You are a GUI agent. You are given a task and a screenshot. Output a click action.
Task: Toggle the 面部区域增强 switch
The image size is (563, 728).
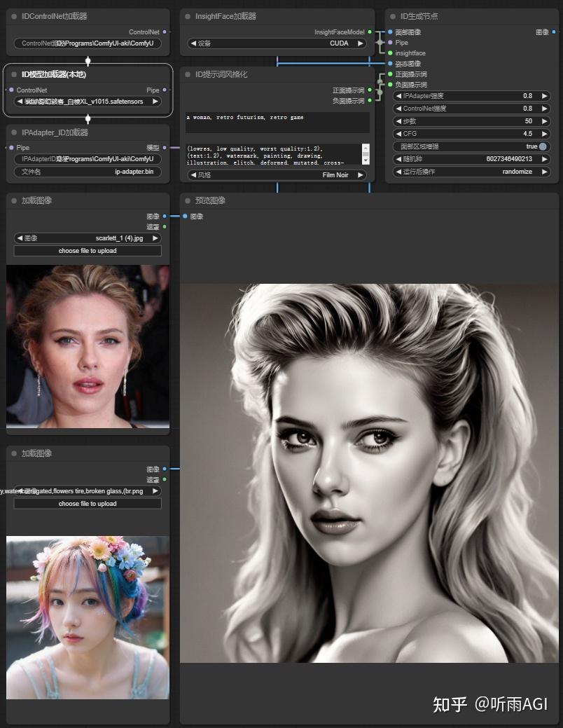(542, 146)
